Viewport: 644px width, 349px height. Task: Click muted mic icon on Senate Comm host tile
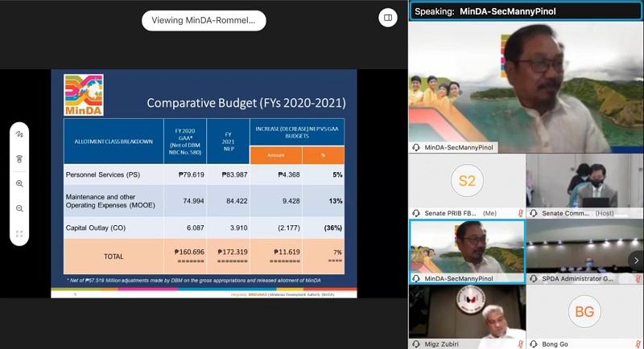tap(638, 212)
